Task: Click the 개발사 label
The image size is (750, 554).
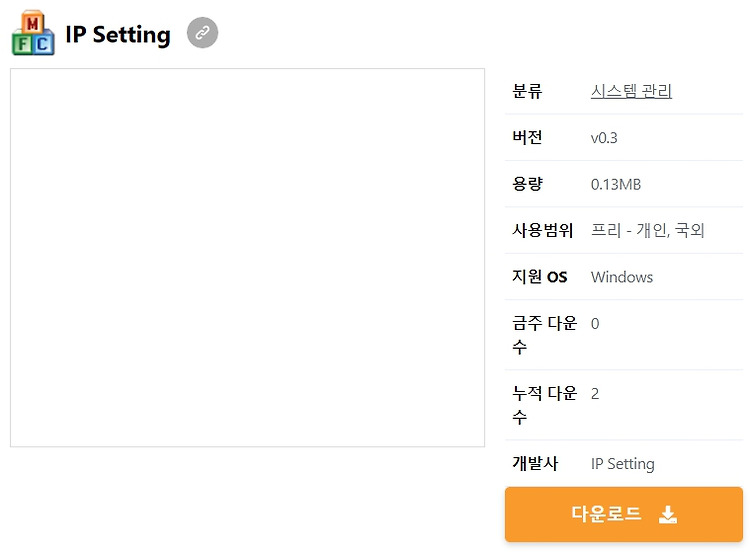Action: tap(535, 463)
